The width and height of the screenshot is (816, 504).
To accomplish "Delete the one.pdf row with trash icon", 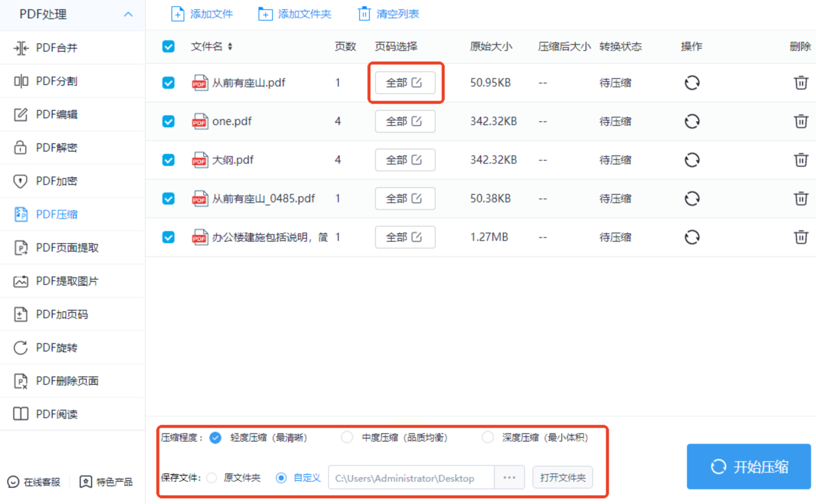I will (x=800, y=121).
